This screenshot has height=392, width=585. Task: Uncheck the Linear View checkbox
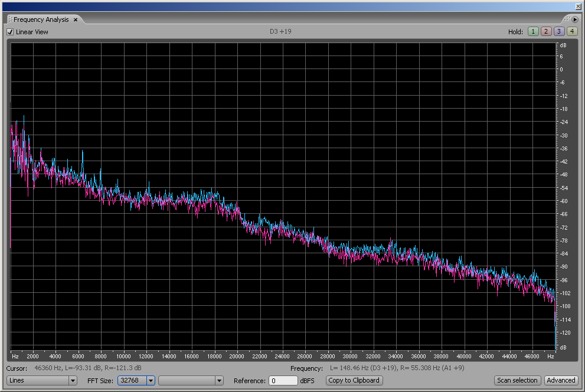point(10,32)
